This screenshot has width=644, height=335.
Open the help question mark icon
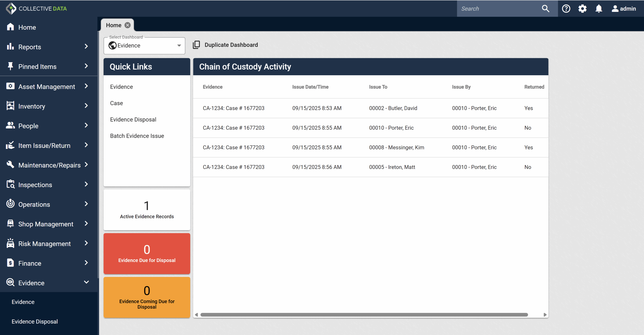566,9
